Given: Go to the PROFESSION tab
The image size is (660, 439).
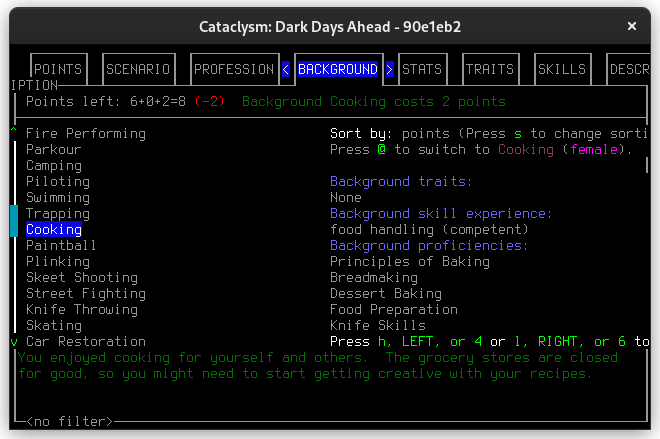Looking at the screenshot, I should coord(234,69).
